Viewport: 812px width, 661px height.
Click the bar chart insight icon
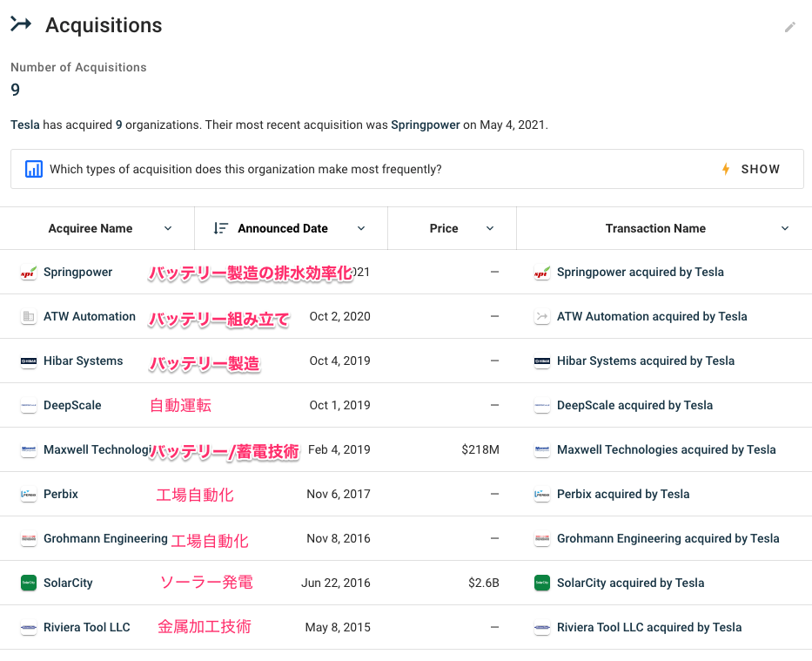[33, 169]
